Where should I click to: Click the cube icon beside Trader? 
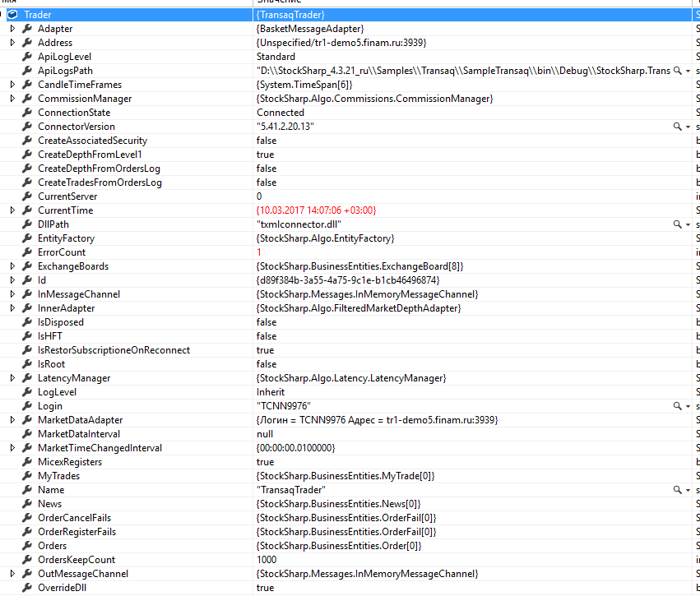[x=13, y=15]
